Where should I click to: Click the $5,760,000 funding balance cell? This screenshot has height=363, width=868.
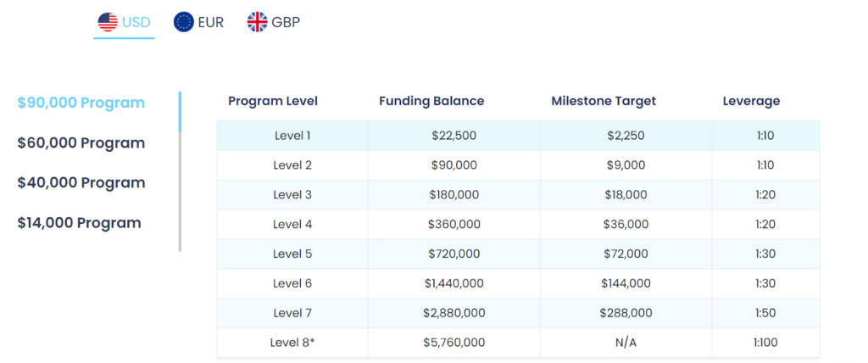coord(453,343)
